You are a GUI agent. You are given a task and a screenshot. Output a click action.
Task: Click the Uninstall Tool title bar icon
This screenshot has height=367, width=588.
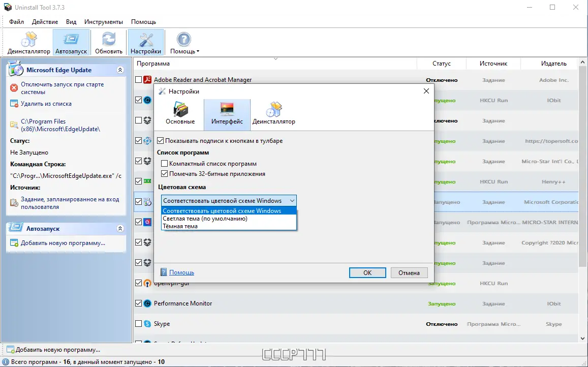(8, 7)
